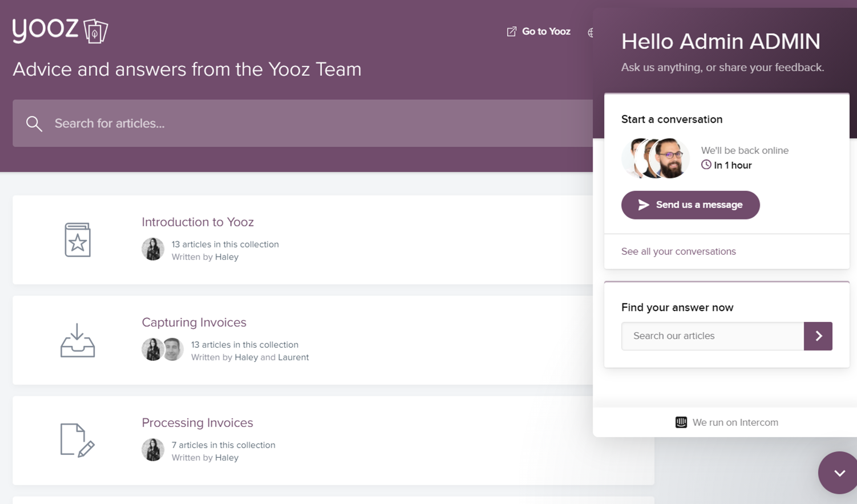The image size is (857, 504).
Task: Click the Intercom logo icon
Action: (x=681, y=422)
